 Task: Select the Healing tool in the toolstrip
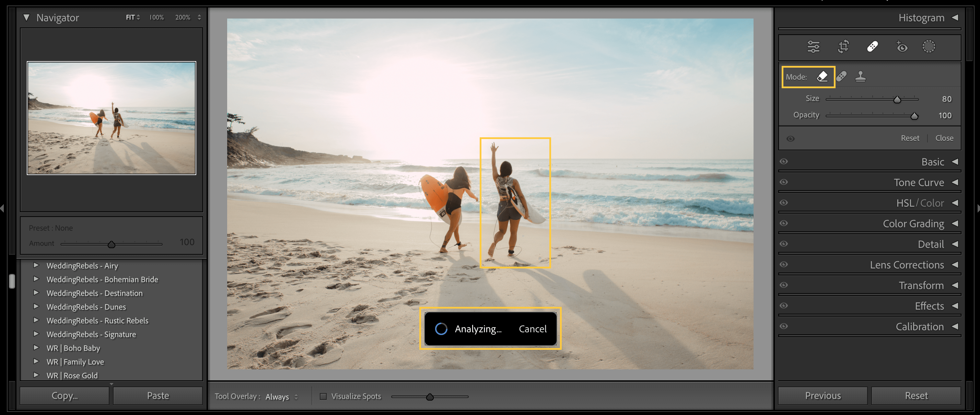tap(872, 46)
